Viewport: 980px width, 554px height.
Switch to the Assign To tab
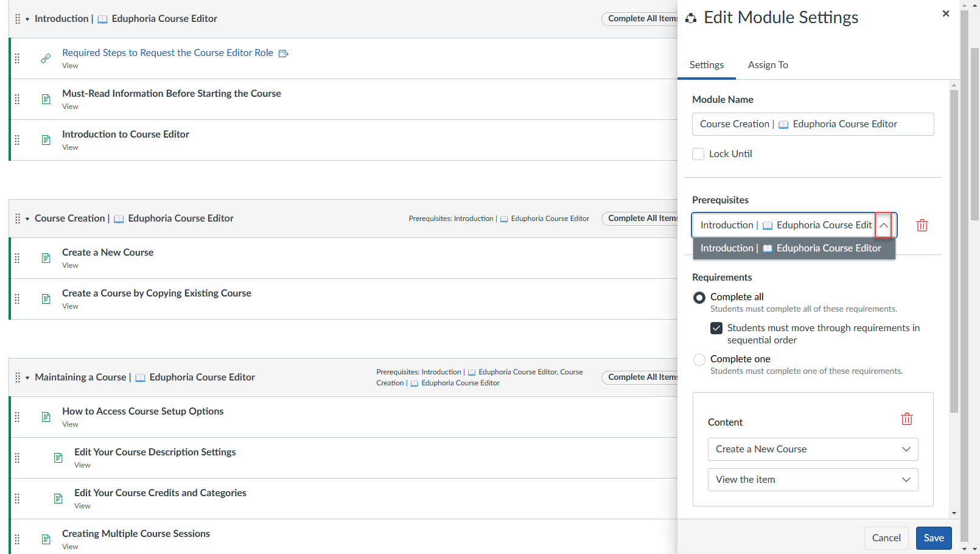[768, 65]
